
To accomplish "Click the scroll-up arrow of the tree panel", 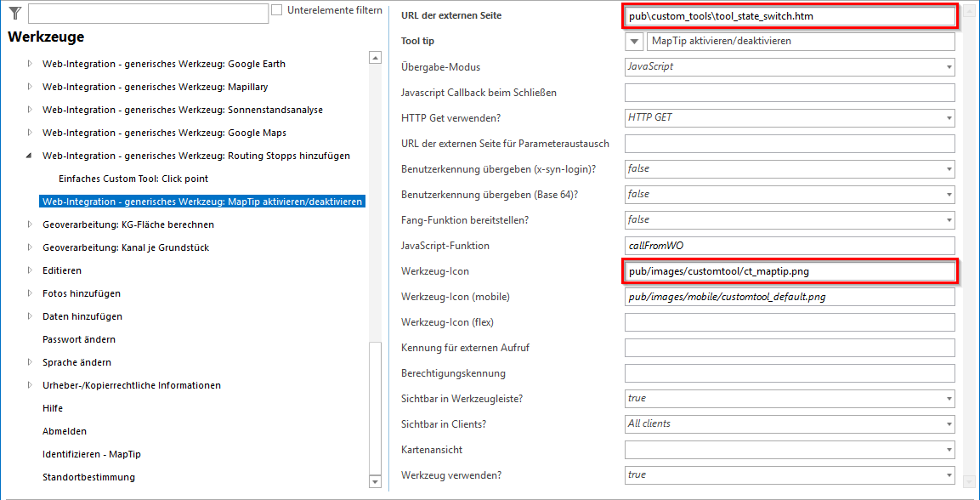I will point(375,57).
